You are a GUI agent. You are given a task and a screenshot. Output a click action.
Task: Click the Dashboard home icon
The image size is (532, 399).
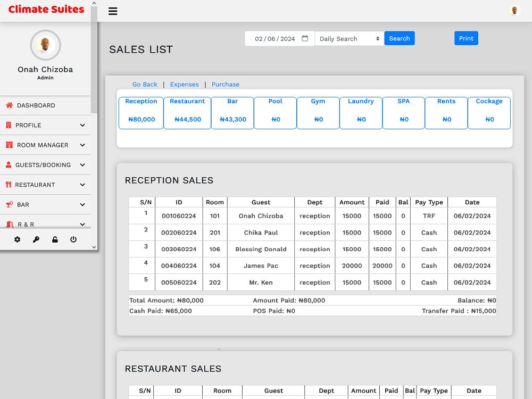click(x=10, y=105)
